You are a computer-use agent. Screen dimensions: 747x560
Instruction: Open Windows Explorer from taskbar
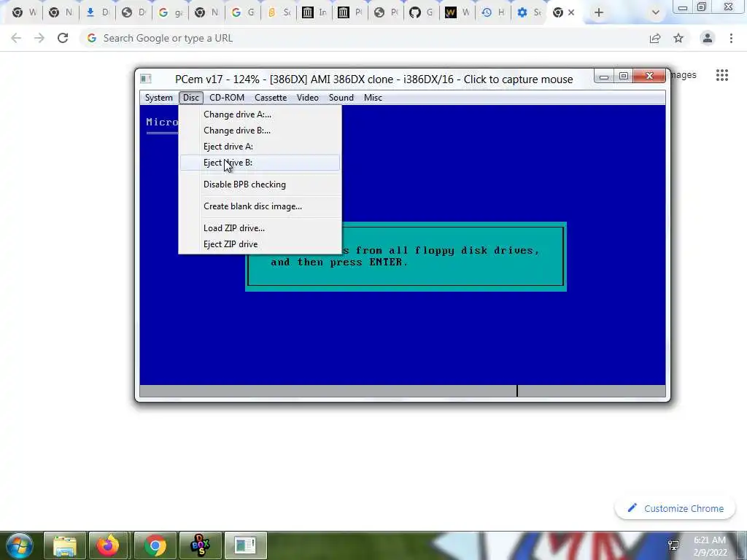[65, 545]
